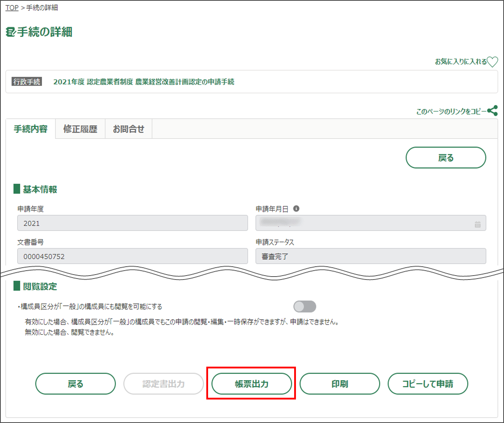
Task: Switch to the 修正履歴 tab
Action: (x=80, y=129)
